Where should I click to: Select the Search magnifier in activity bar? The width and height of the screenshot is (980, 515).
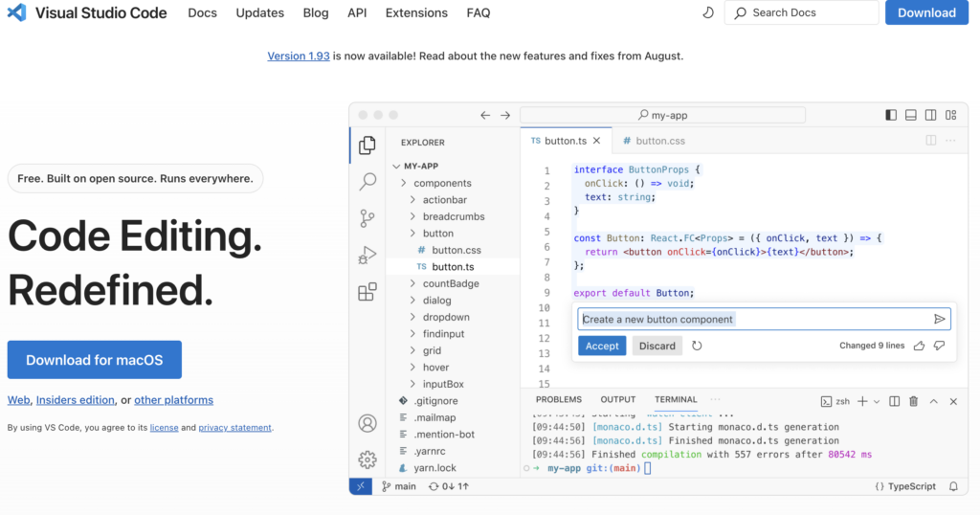coord(367,181)
